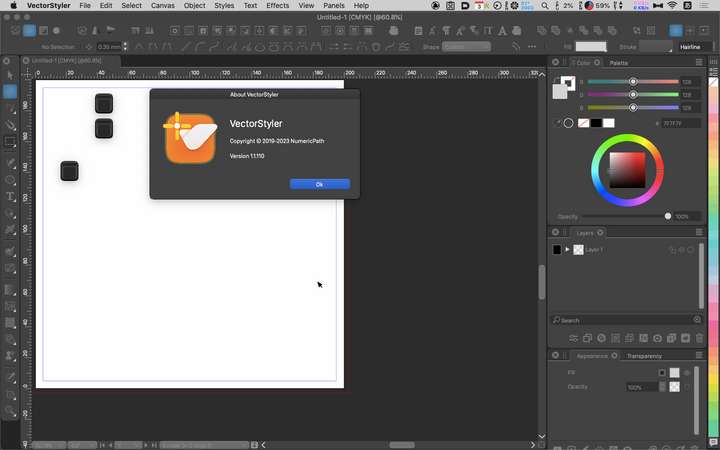Select the pointer tool in the left toolbox
This screenshot has height=450, width=720.
click(x=10, y=75)
